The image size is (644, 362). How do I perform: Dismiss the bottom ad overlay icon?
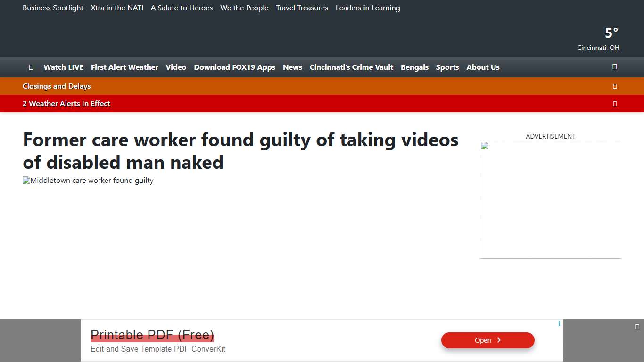pos(637,326)
